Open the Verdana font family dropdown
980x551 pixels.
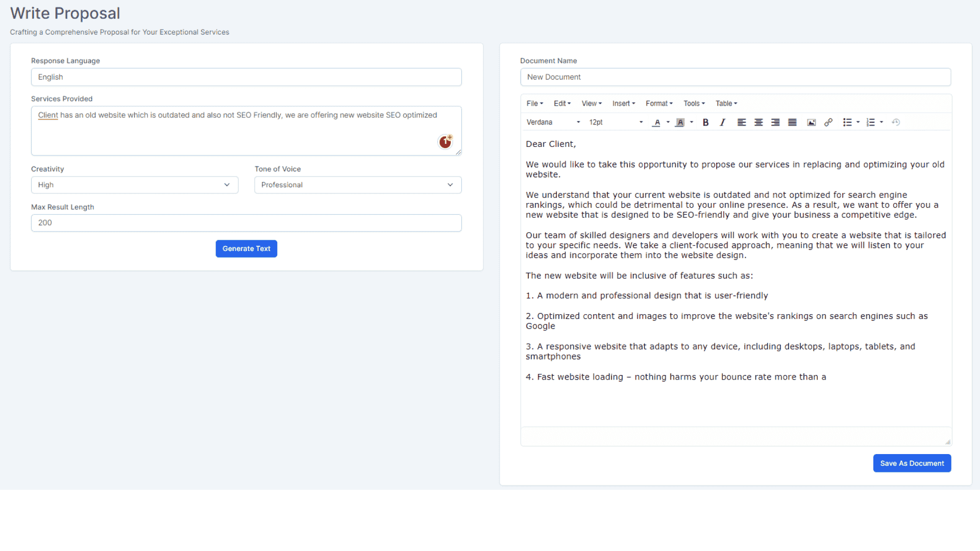click(553, 122)
